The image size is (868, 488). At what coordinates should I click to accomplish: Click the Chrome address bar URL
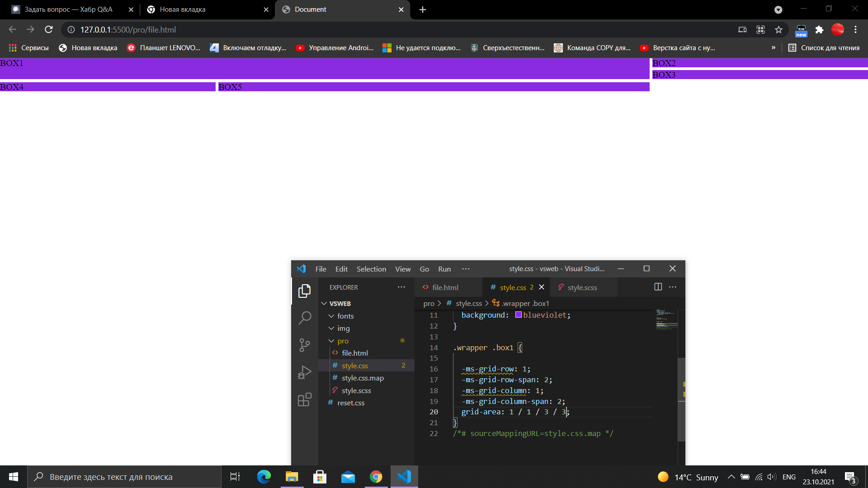click(x=128, y=29)
